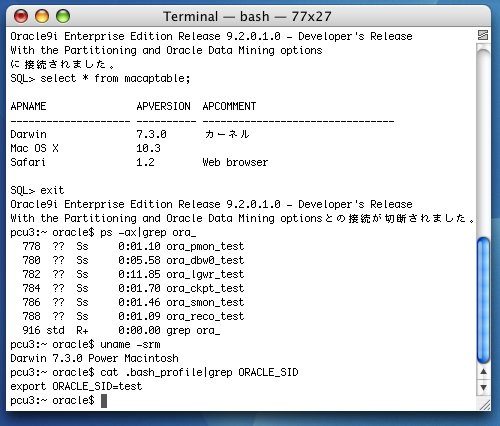The height and width of the screenshot is (426, 500).
Task: Click the カーネル comment text
Action: click(x=227, y=134)
